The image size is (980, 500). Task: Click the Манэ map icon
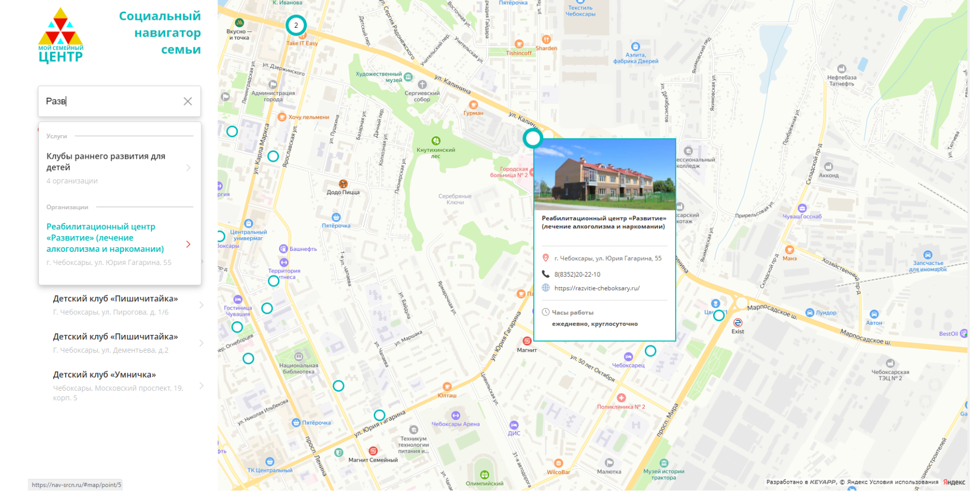789,250
